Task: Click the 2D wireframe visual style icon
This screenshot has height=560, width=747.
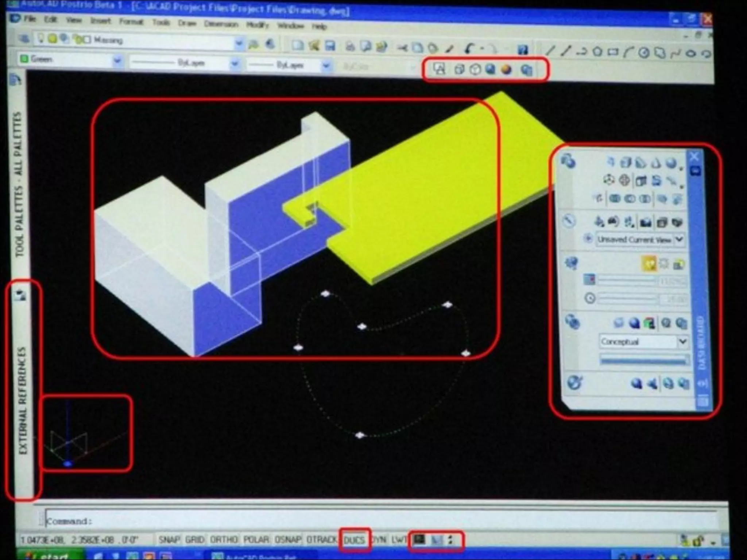Action: click(x=439, y=69)
